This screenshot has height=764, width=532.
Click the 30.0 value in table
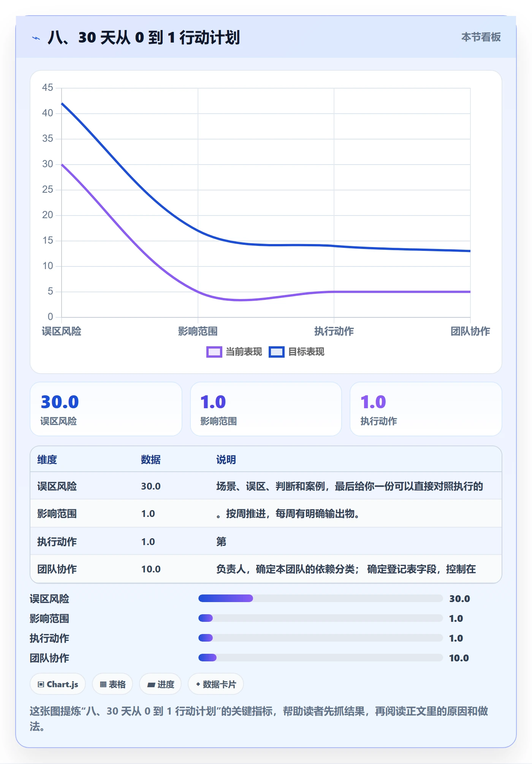coord(151,486)
